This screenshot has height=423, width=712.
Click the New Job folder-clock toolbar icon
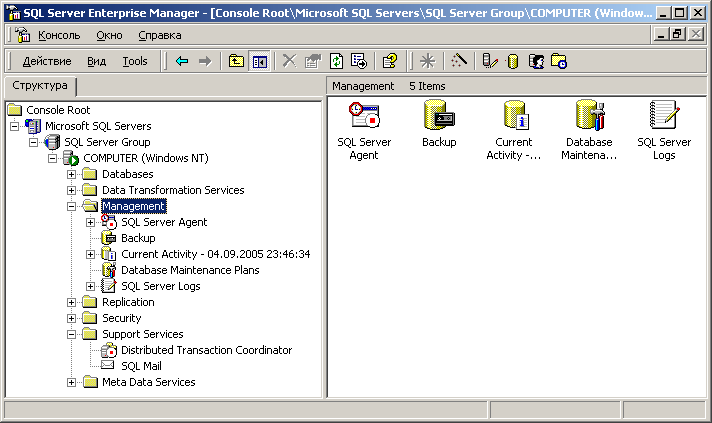(559, 61)
